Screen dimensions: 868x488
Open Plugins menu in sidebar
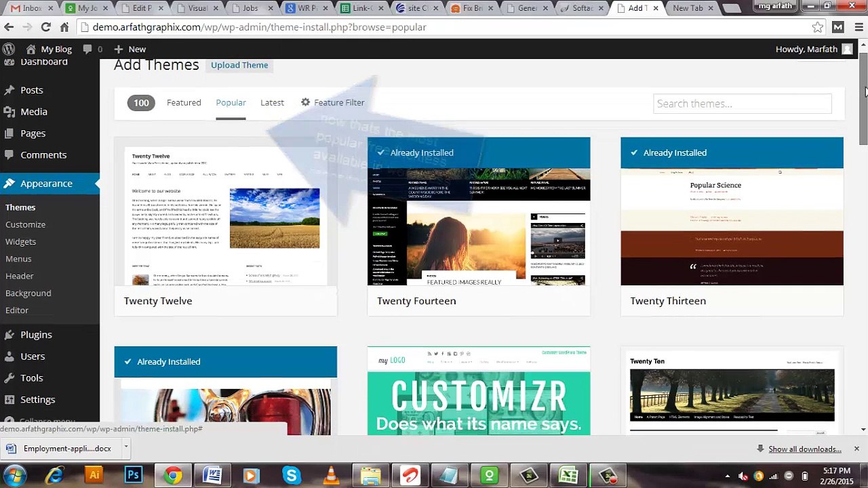(x=36, y=335)
